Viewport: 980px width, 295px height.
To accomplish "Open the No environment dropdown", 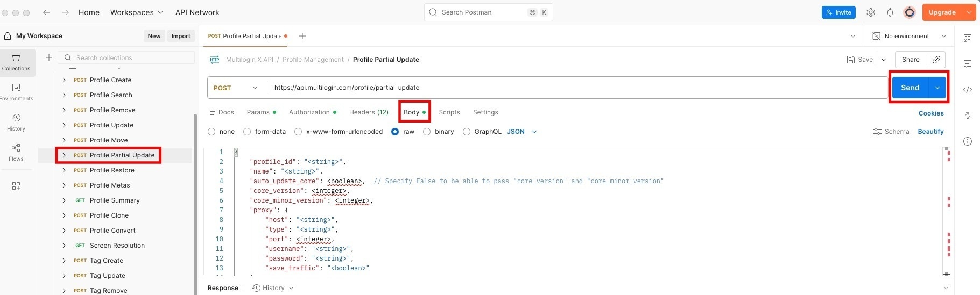I will pyautogui.click(x=910, y=36).
